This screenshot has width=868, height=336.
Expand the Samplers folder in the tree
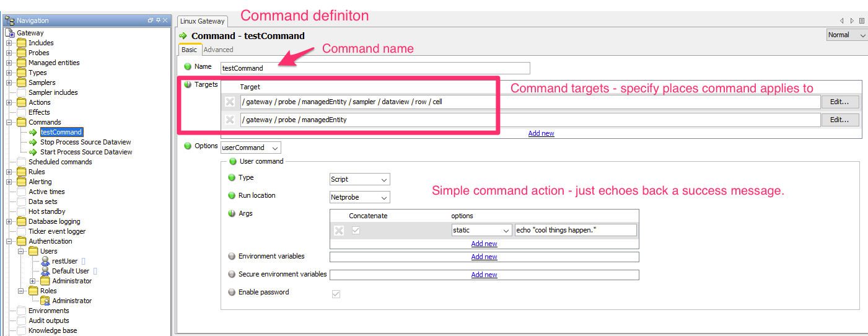(9, 82)
